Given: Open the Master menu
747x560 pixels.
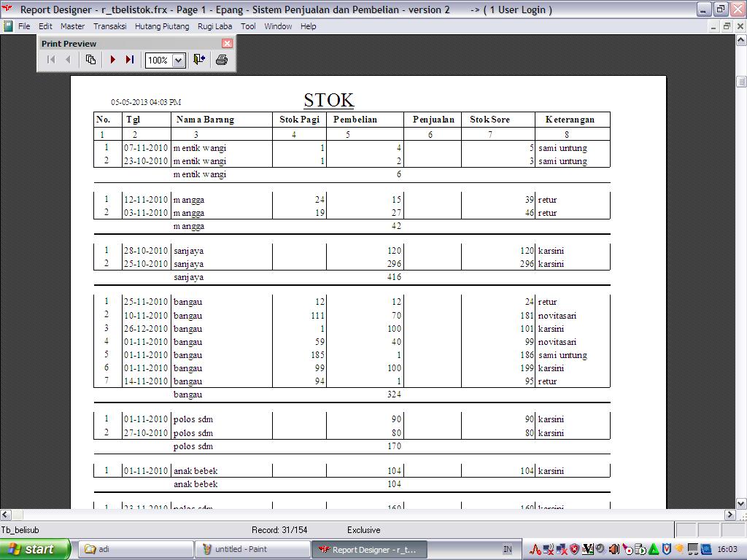Looking at the screenshot, I should [x=72, y=26].
